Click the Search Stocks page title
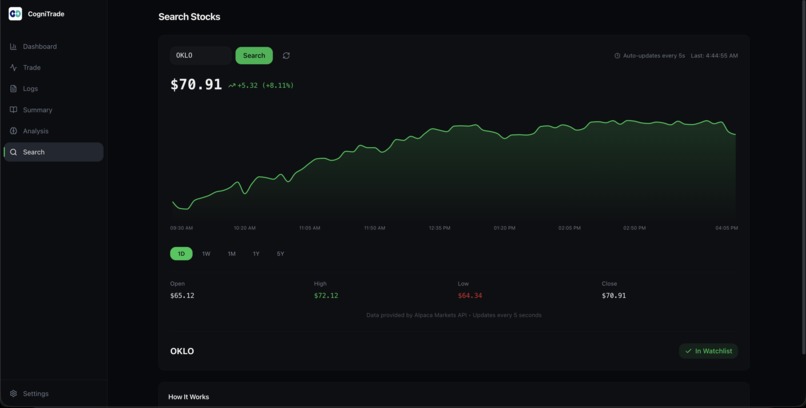 [x=189, y=16]
